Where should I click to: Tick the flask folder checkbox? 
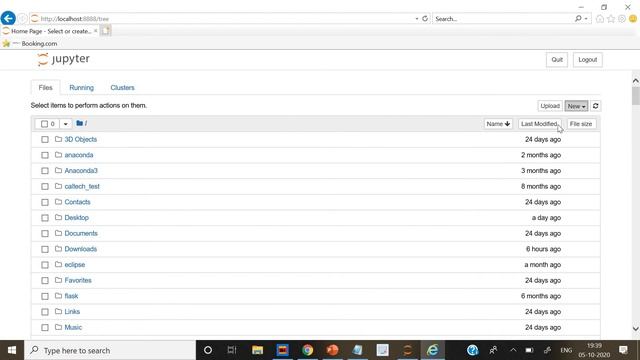pos(45,296)
